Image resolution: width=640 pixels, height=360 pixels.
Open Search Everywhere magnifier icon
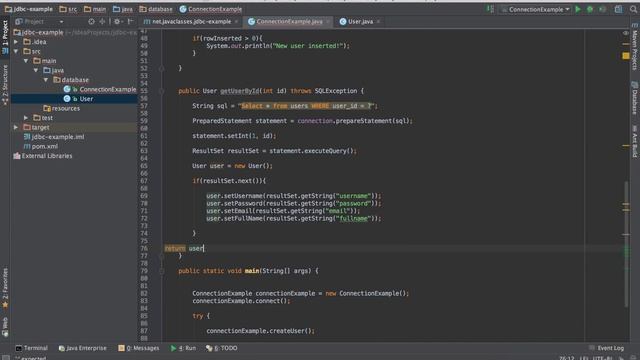pos(633,9)
